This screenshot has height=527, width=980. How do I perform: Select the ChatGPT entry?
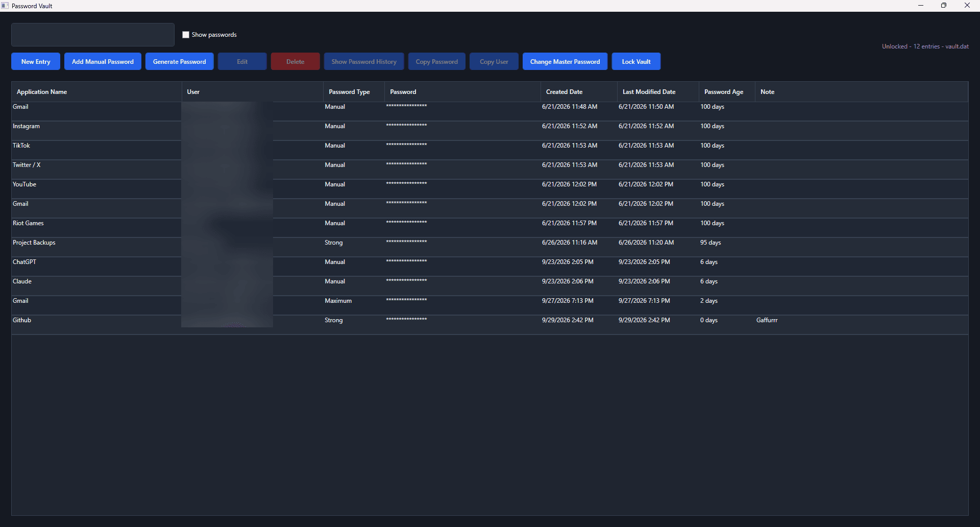(490, 267)
